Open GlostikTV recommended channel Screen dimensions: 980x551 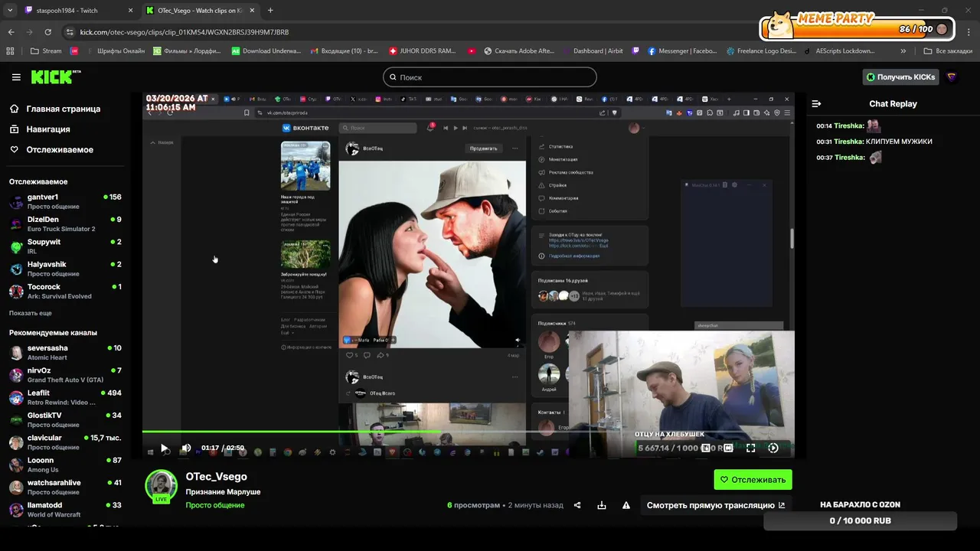click(65, 420)
